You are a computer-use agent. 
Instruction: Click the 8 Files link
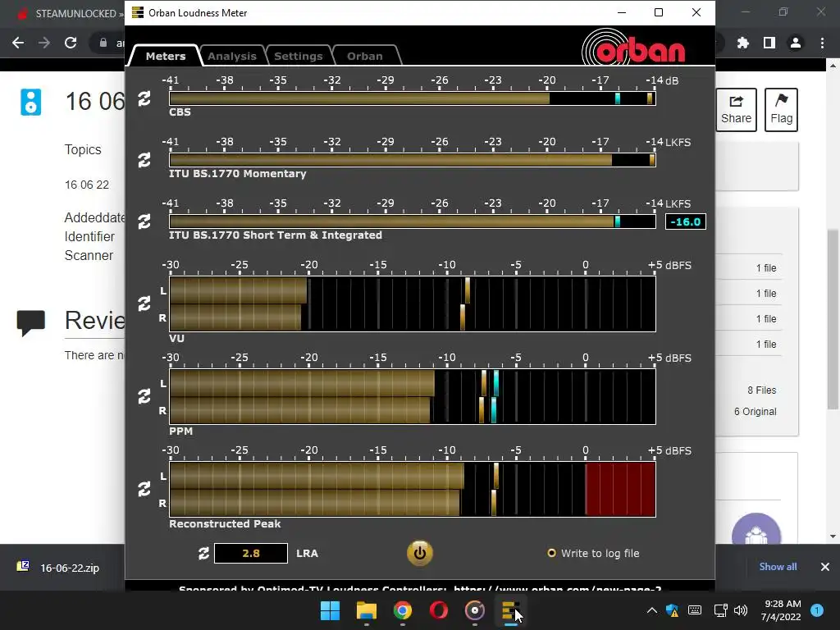point(762,390)
